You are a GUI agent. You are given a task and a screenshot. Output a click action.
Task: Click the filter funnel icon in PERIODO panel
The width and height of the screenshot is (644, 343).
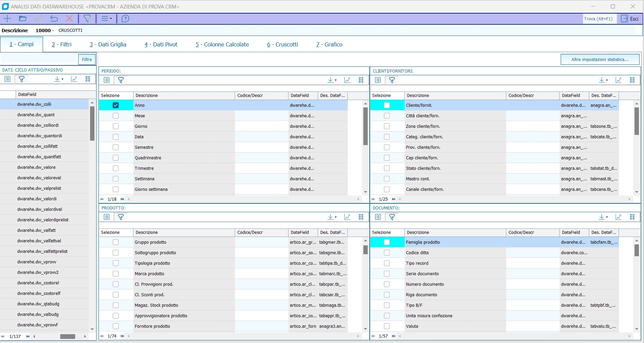pyautogui.click(x=121, y=80)
